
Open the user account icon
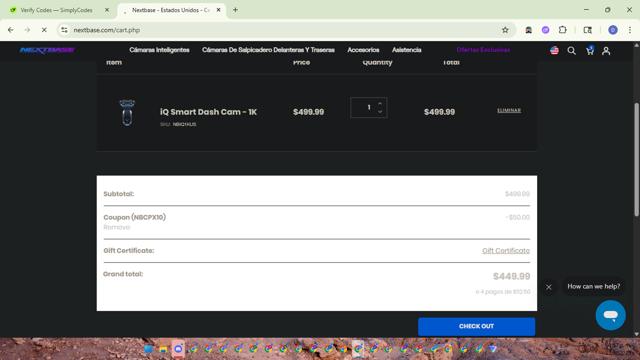606,51
